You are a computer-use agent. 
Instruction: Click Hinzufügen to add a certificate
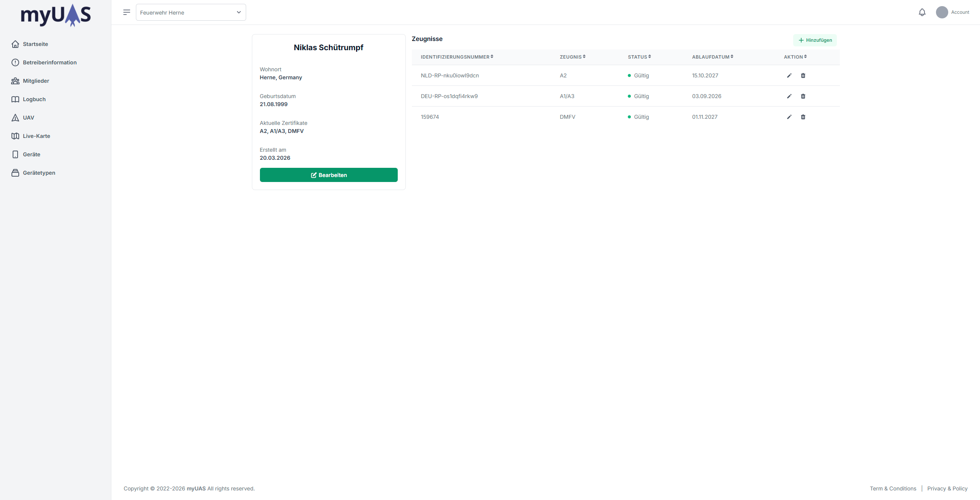815,40
